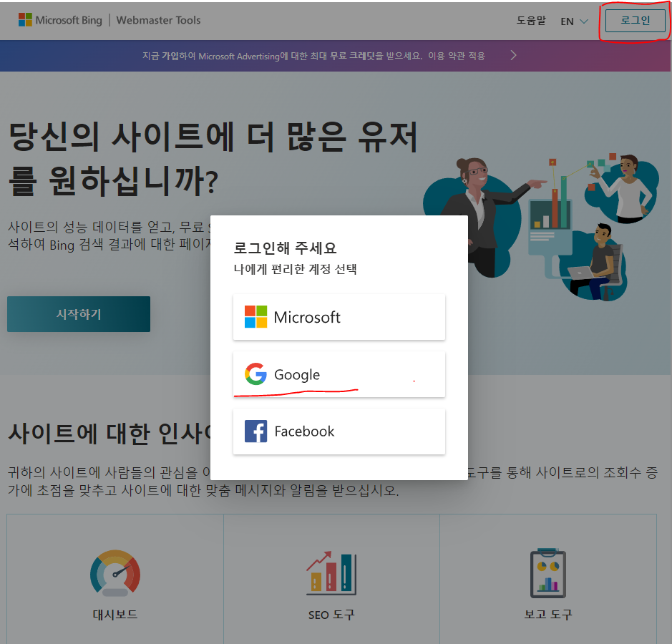This screenshot has height=644, width=672.
Task: Click the Microsoft Advertising promo banner text
Action: (x=313, y=56)
